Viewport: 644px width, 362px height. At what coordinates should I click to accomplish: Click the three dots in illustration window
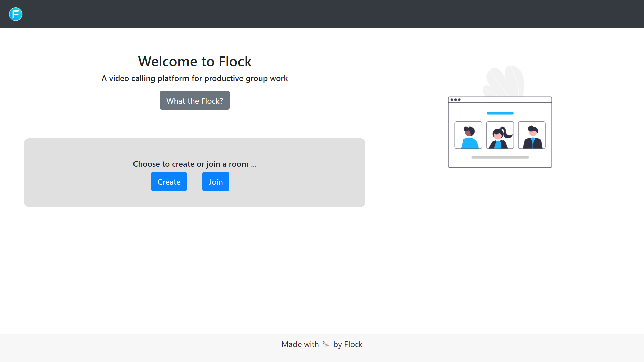[x=455, y=100]
